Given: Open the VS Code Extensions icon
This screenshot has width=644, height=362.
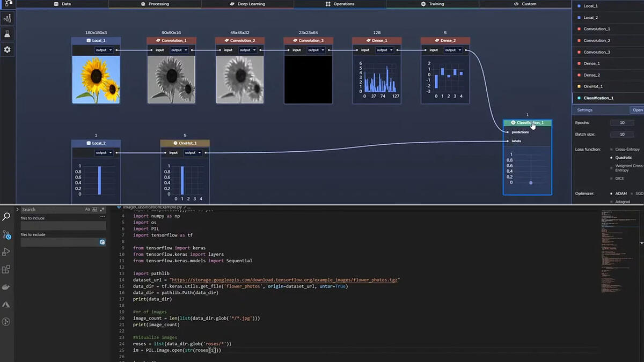Looking at the screenshot, I should [x=6, y=269].
